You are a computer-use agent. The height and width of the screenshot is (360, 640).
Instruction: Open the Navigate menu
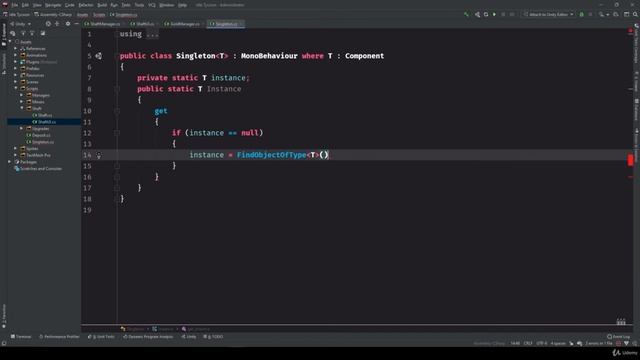coord(53,5)
